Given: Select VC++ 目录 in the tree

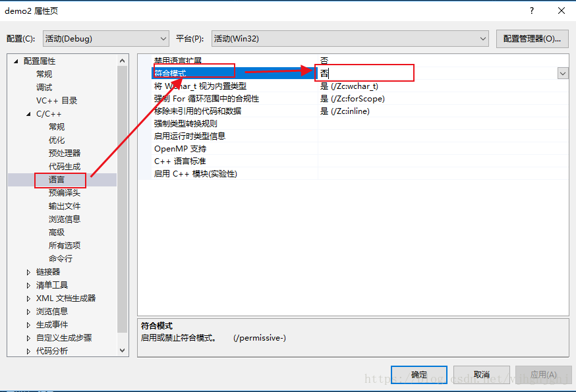Looking at the screenshot, I should coord(57,101).
